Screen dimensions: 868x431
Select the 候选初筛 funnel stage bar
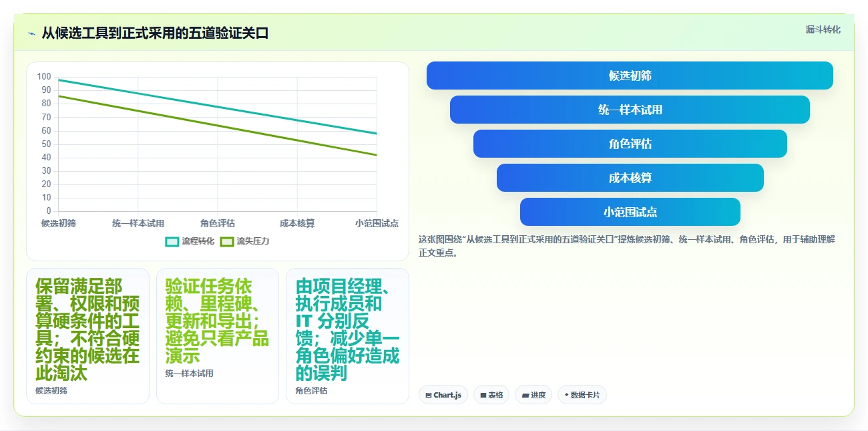point(630,76)
